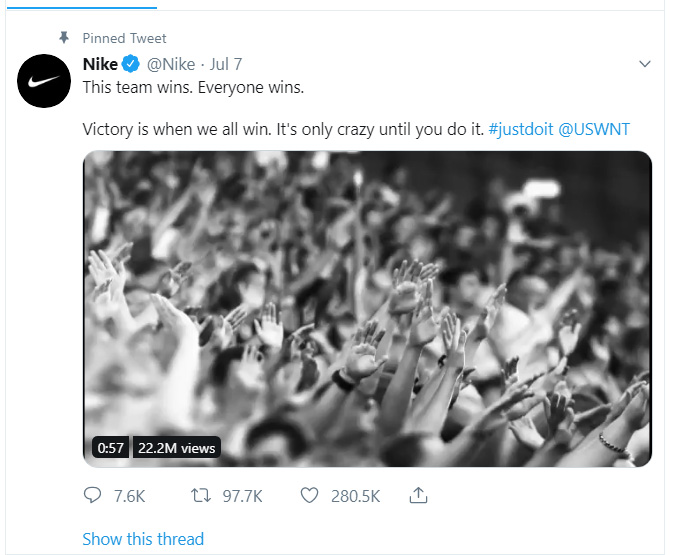Open the Nike display name
Viewport: 673px width, 555px height.
tap(99, 65)
